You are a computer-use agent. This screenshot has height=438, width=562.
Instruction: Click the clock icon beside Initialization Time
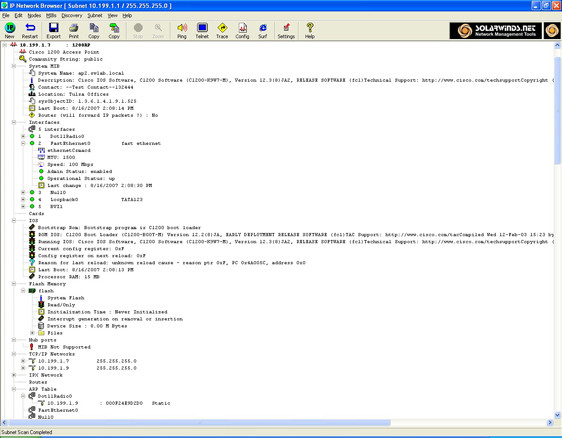41,312
